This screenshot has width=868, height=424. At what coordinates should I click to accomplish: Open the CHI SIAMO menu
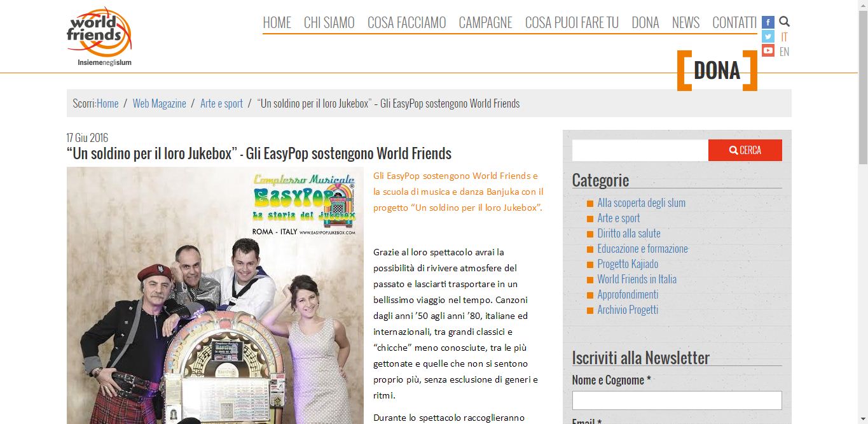tap(329, 22)
